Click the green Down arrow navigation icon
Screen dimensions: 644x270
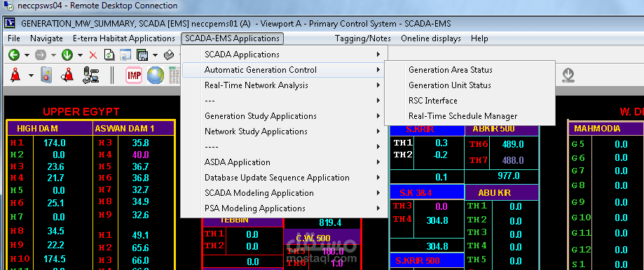(67, 55)
